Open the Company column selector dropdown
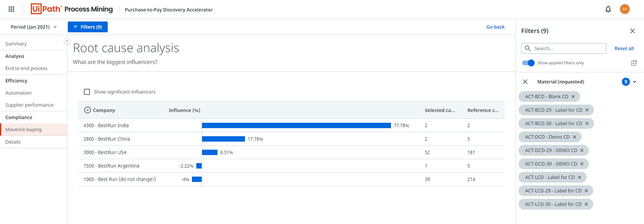The image size is (644, 224). click(x=88, y=110)
